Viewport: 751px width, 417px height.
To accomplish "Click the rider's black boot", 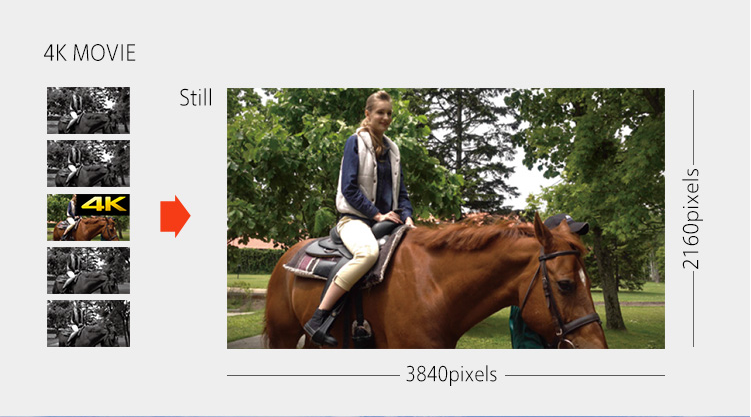I will click(x=320, y=327).
